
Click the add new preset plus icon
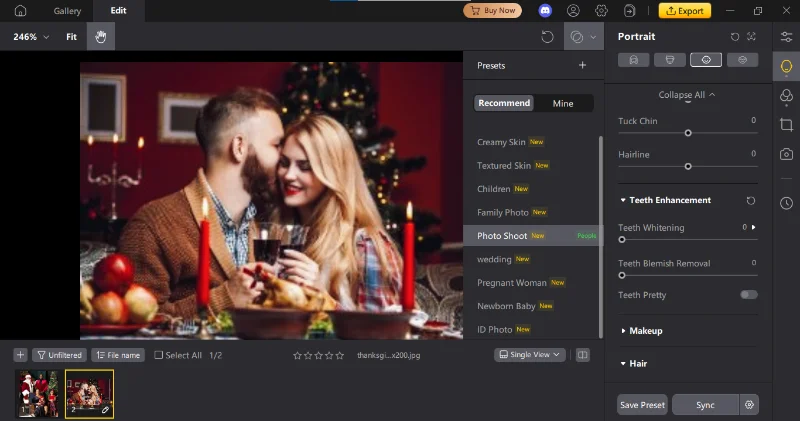pyautogui.click(x=582, y=66)
